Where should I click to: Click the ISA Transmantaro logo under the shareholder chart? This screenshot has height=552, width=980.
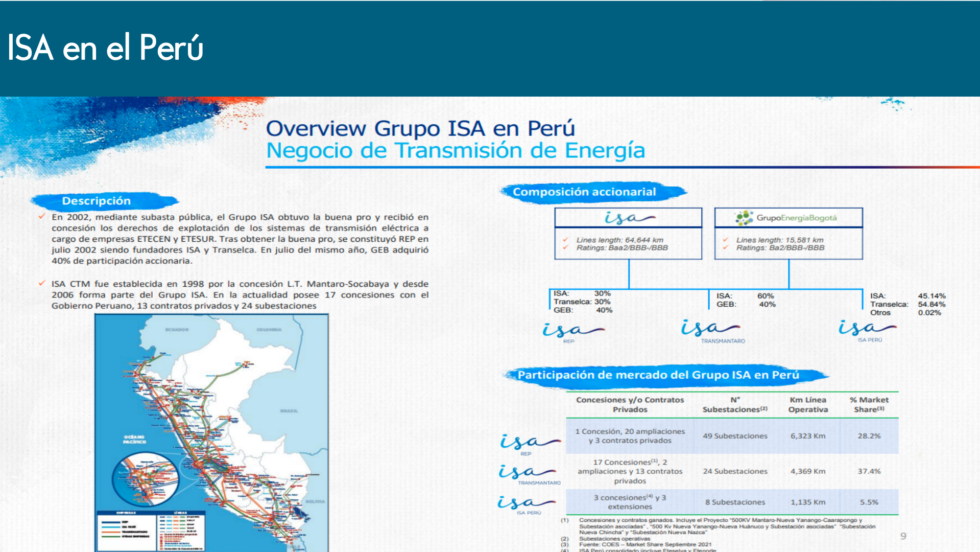pos(712,331)
